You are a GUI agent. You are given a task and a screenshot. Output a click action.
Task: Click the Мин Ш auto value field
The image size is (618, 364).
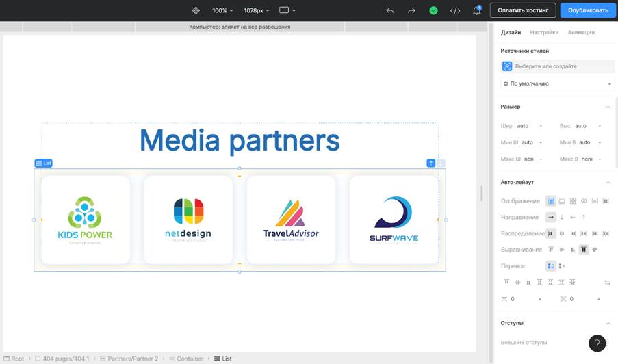[528, 142]
